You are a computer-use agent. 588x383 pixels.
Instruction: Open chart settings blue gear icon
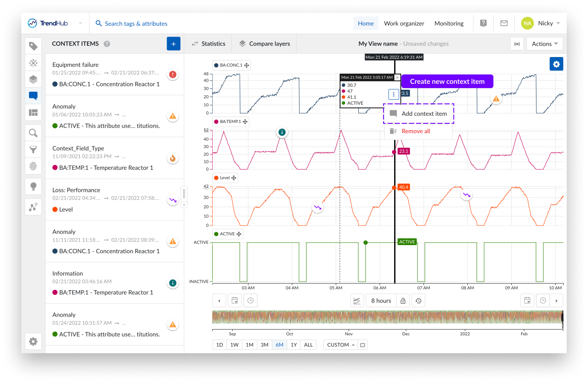pyautogui.click(x=556, y=64)
